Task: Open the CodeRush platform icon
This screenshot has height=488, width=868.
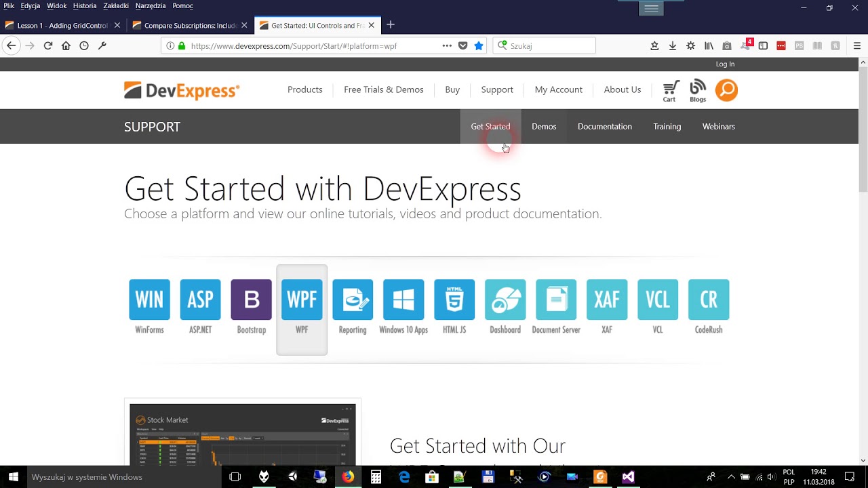Action: click(x=709, y=300)
